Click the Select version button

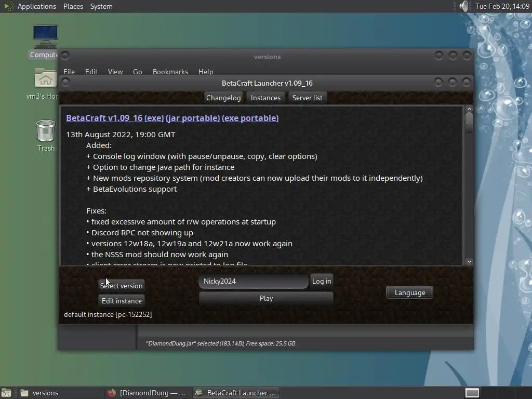point(122,286)
